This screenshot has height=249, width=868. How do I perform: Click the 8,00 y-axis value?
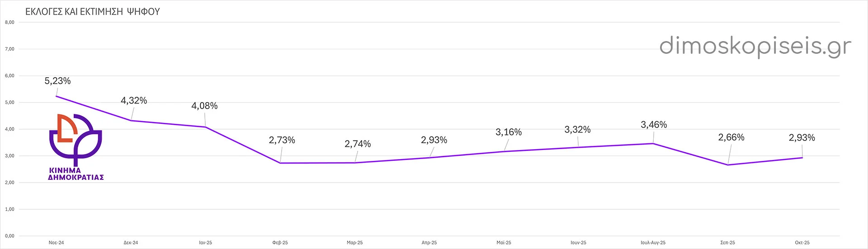[9, 22]
